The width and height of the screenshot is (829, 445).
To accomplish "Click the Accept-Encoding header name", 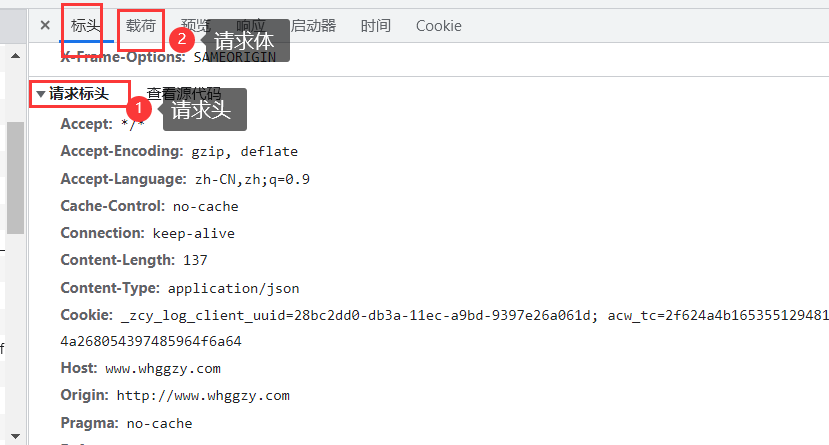I will point(121,152).
